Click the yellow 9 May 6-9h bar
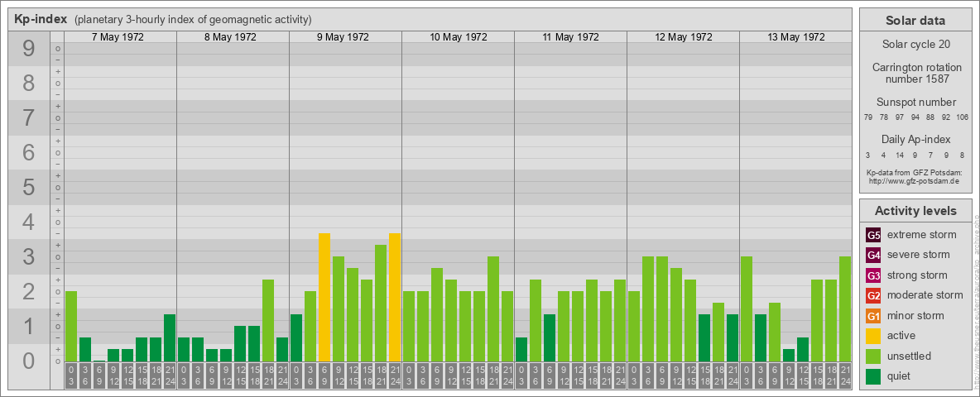980x397 pixels. (x=324, y=298)
